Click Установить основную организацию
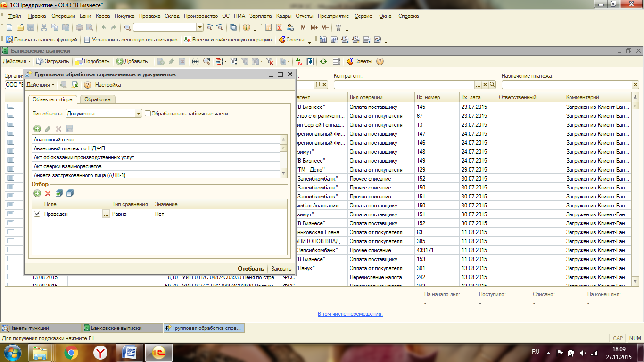The width and height of the screenshot is (644, 362). 131,40
